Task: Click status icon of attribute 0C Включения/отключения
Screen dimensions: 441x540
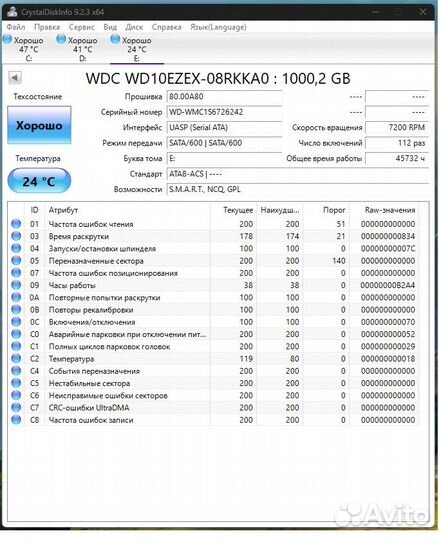Action: click(16, 322)
